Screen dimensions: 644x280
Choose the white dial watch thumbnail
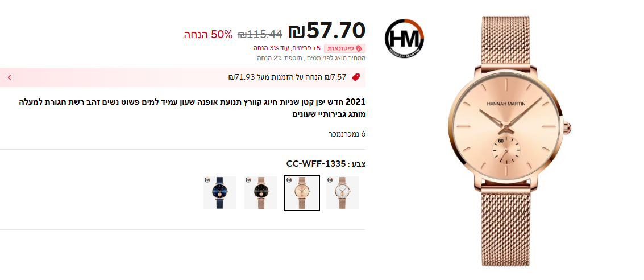[x=343, y=193]
